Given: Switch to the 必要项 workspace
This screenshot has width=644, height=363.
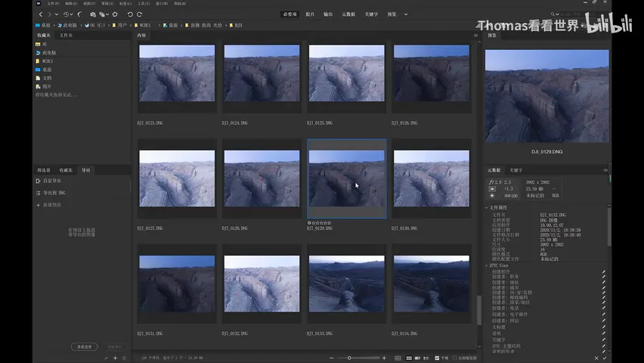Looking at the screenshot, I should coord(289,14).
